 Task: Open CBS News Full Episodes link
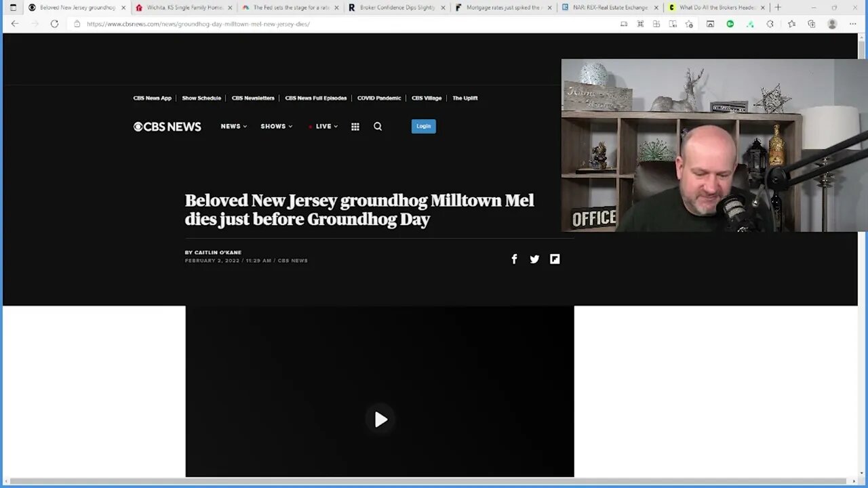(x=316, y=98)
